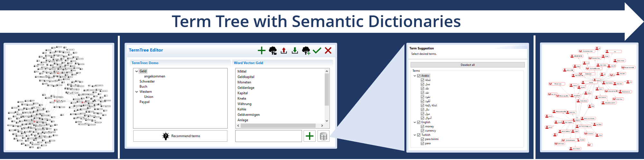644x160 pixels.
Task: Click the green plus icon in the TermTree Editor toolbar
Action: pyautogui.click(x=261, y=51)
